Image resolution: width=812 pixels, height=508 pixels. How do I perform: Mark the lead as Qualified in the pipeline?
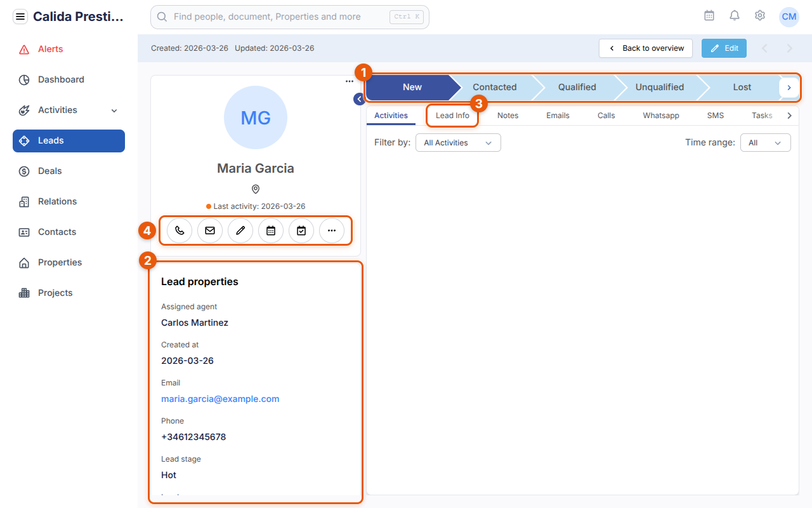(x=577, y=88)
